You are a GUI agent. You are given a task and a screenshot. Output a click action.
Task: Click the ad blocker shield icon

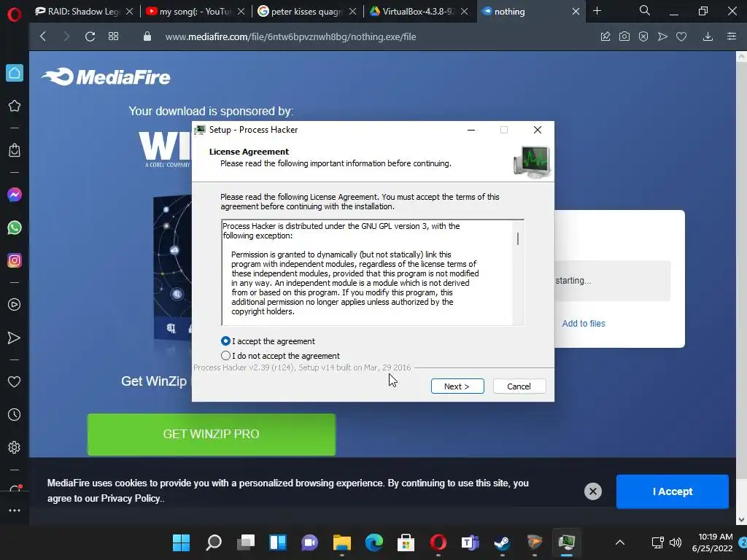pos(643,36)
